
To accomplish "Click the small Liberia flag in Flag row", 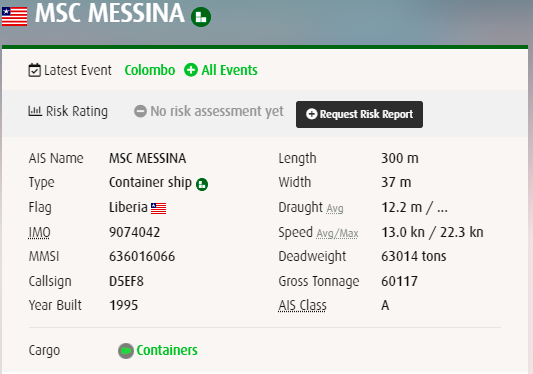I will (158, 208).
